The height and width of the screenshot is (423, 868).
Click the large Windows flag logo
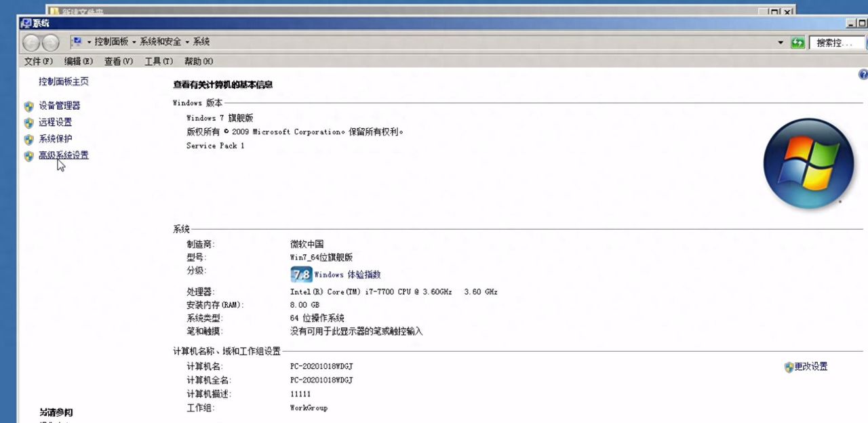tap(809, 163)
